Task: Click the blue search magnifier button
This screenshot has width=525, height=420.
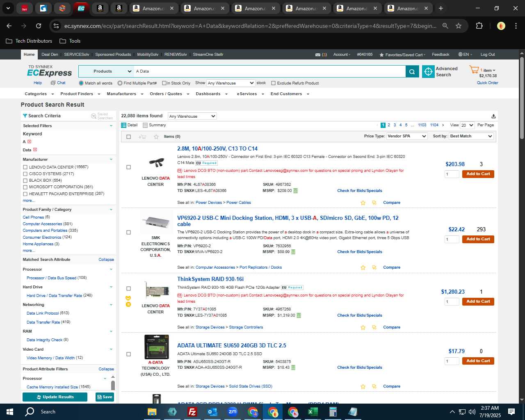Action: click(412, 71)
